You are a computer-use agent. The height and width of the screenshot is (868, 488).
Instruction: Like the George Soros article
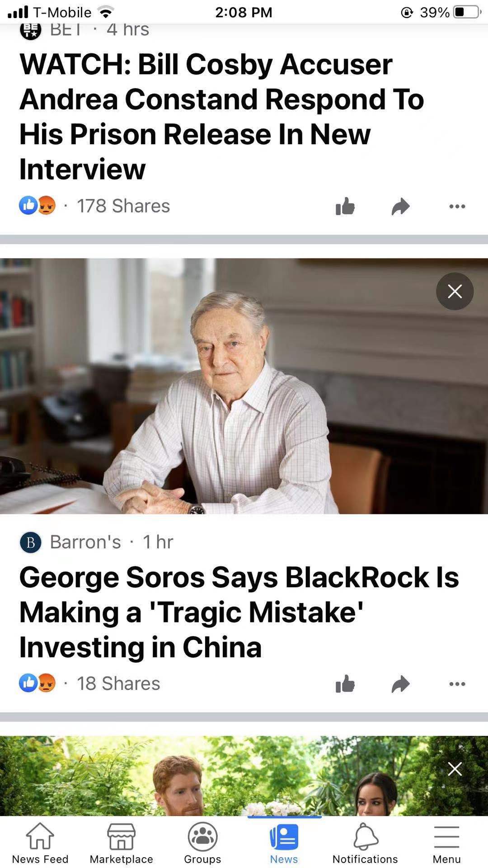pyautogui.click(x=345, y=684)
